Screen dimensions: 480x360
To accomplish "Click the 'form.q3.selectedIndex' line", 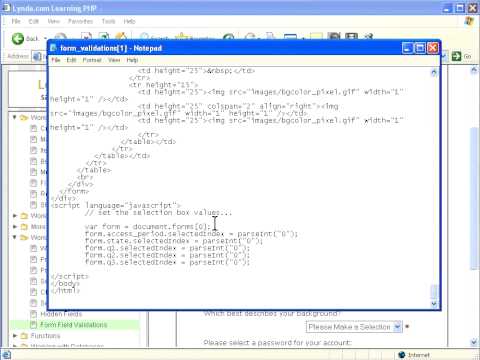I will coord(167,262).
